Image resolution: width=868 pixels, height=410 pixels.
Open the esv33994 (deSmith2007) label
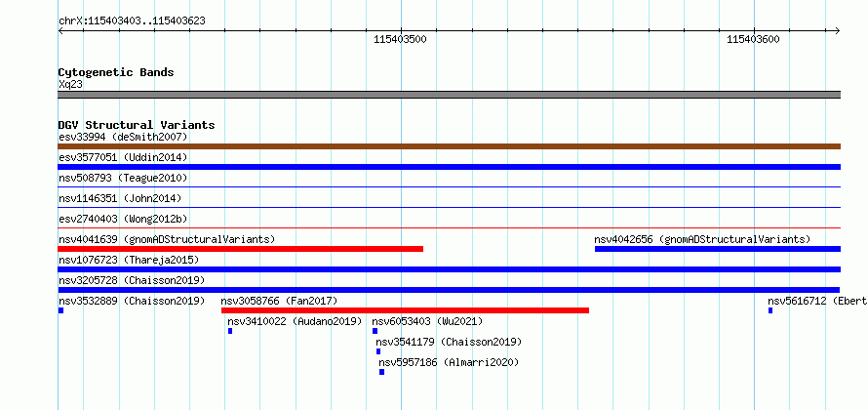(123, 137)
